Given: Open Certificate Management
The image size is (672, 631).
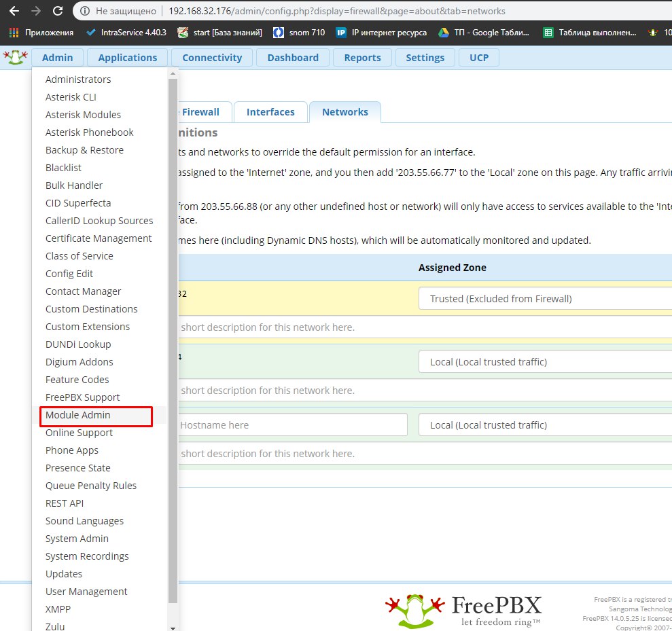Looking at the screenshot, I should [x=99, y=238].
